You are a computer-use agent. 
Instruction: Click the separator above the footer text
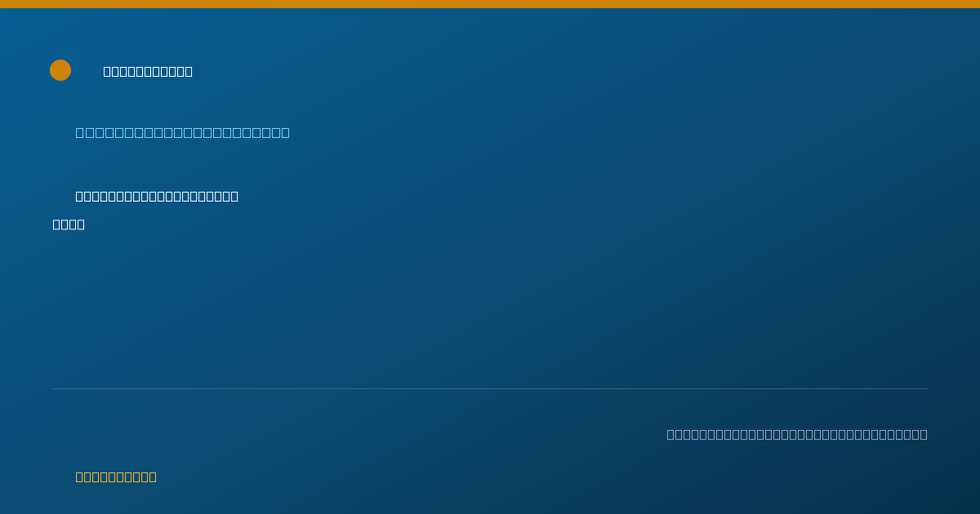pos(490,388)
